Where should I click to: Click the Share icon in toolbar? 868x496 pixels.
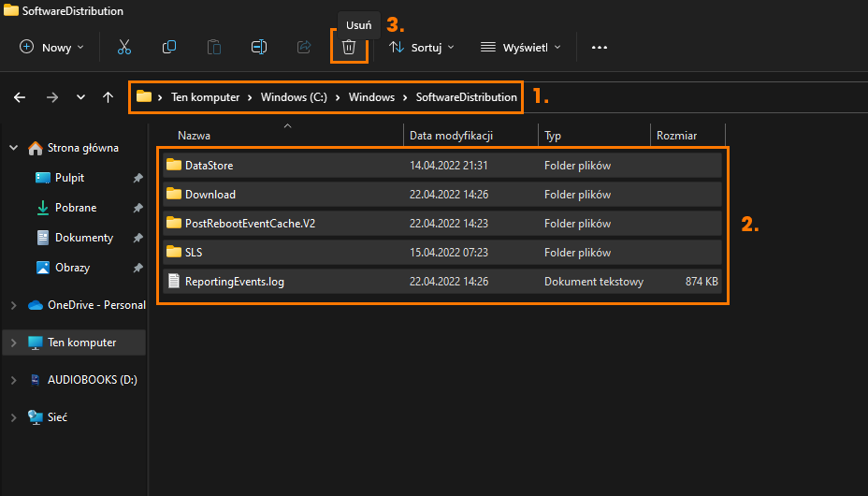pyautogui.click(x=304, y=47)
